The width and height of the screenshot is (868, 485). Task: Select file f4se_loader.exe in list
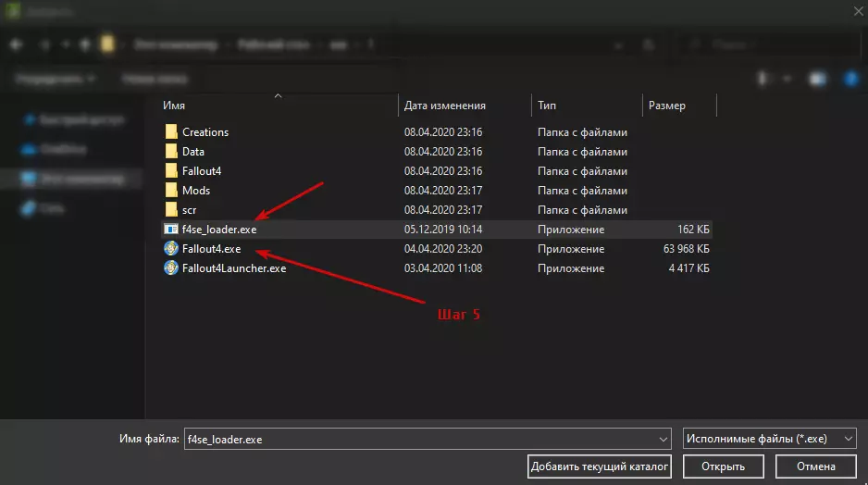[x=219, y=230]
